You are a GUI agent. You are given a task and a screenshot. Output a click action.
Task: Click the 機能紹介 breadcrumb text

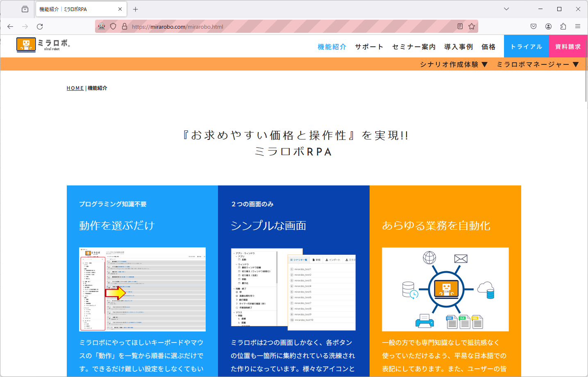click(98, 88)
